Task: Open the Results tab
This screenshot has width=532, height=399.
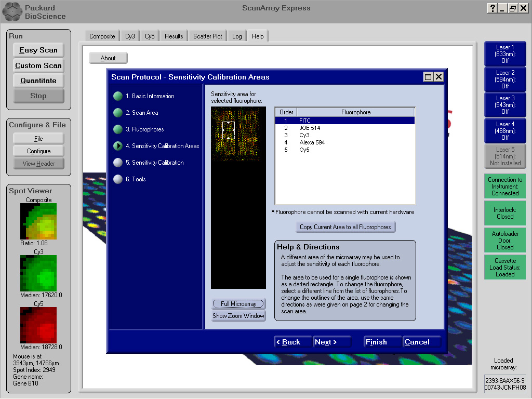Action: tap(174, 36)
